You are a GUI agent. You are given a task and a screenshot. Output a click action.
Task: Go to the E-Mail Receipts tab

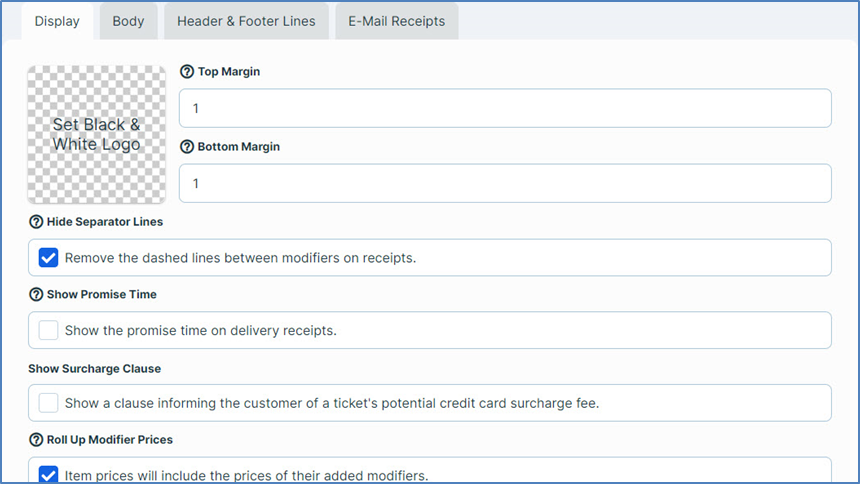click(x=396, y=21)
